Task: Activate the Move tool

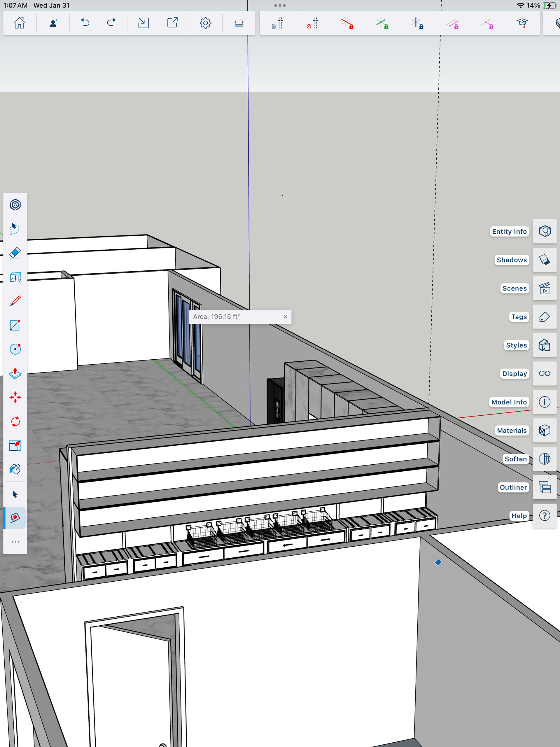Action: click(15, 397)
